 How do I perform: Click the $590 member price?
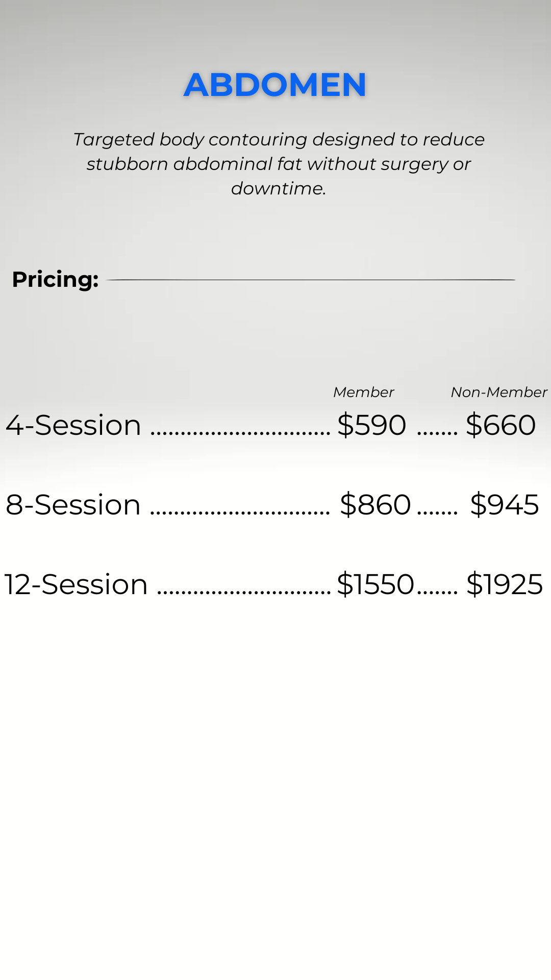pos(371,425)
